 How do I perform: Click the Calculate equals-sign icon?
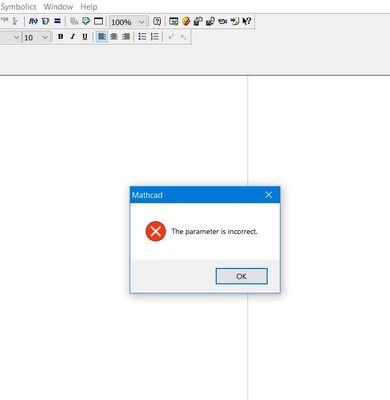(x=57, y=21)
